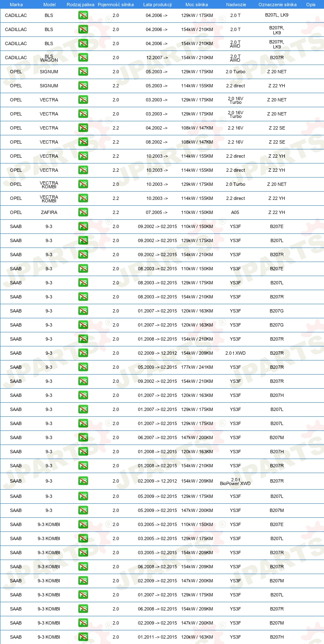Screen dimensions: 324x644
Task: Click the Oznaczenie silnika column header
Action: (x=278, y=4)
